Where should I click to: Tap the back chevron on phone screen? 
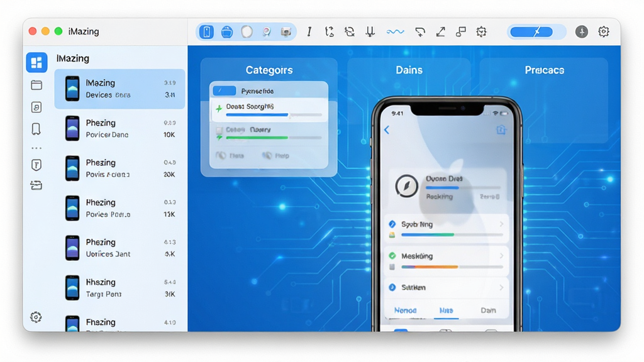pos(387,130)
